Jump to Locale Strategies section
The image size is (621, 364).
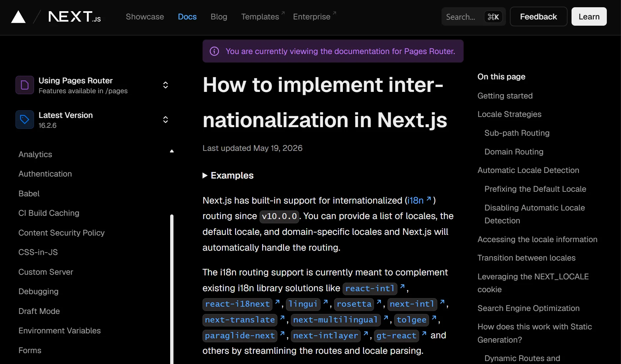tap(510, 114)
